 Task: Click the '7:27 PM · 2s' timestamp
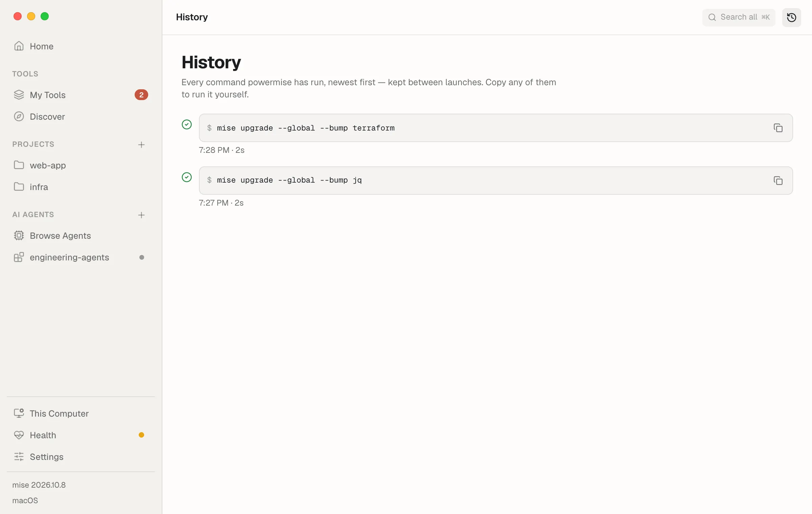tap(221, 203)
